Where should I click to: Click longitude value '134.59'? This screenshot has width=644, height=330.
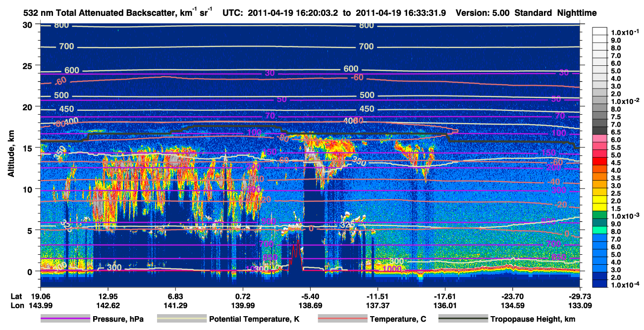tap(513, 305)
